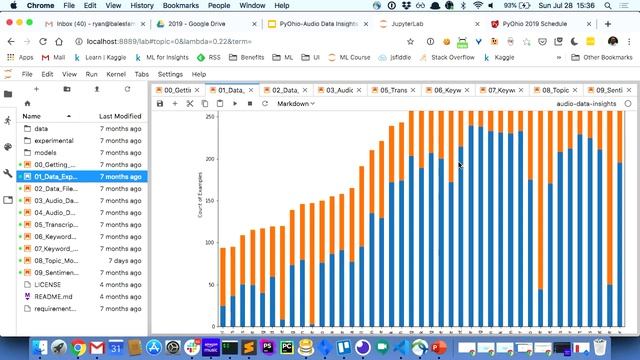Open the experimental folder
This screenshot has width=640, height=360.
(82, 141)
